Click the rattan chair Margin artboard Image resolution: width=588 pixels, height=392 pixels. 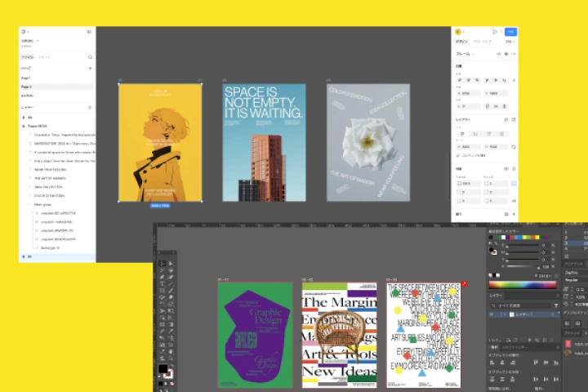[x=340, y=336]
